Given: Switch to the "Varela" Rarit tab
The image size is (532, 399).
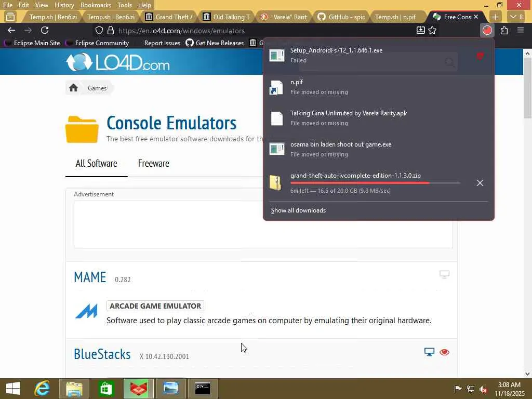Looking at the screenshot, I should coord(284,17).
